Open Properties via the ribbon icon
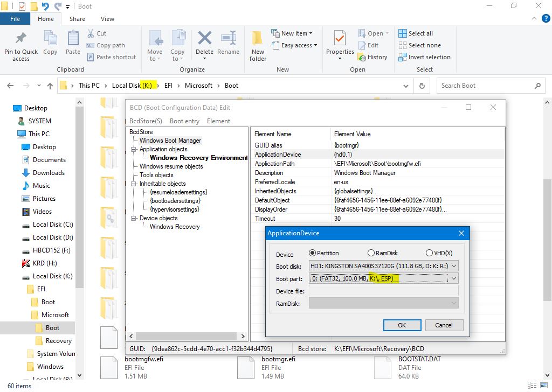This screenshot has height=392, width=552. [340, 39]
